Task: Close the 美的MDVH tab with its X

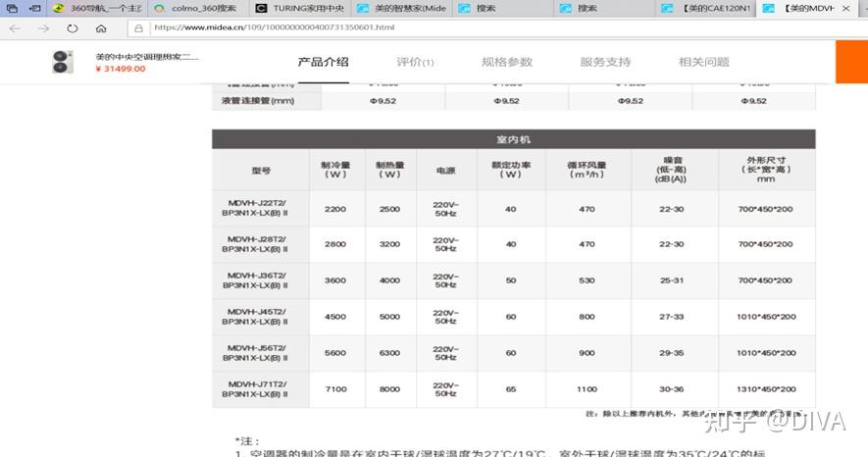Action: coord(845,8)
